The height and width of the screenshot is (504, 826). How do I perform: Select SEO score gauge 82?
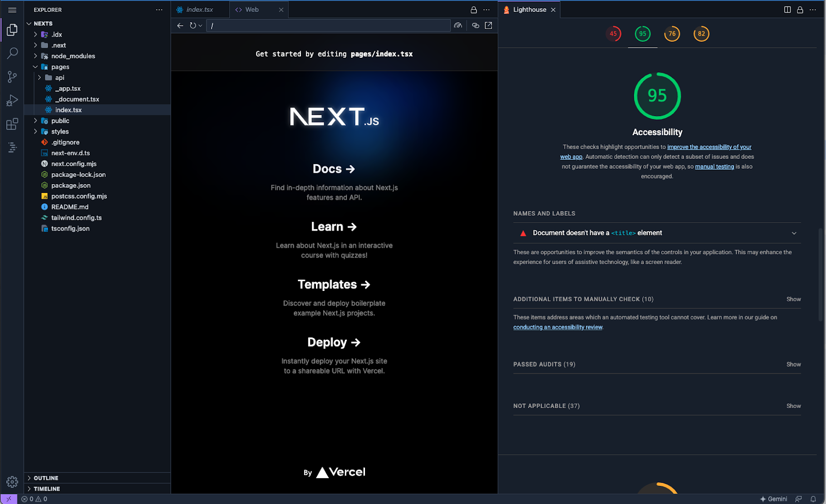(702, 34)
